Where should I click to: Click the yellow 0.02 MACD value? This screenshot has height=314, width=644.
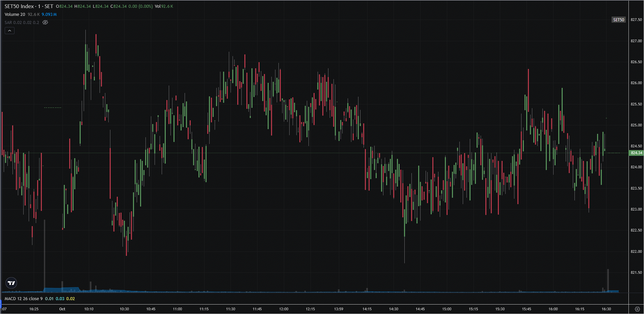pos(71,299)
